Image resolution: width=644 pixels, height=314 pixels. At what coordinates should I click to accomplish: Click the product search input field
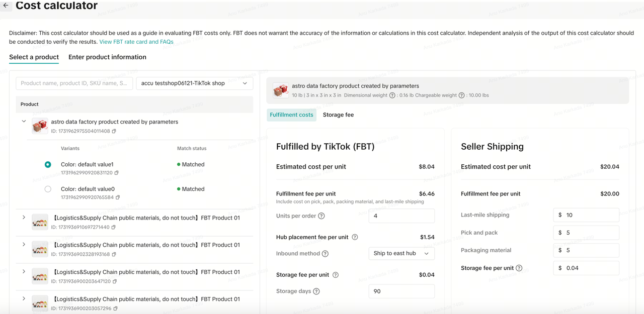[74, 83]
